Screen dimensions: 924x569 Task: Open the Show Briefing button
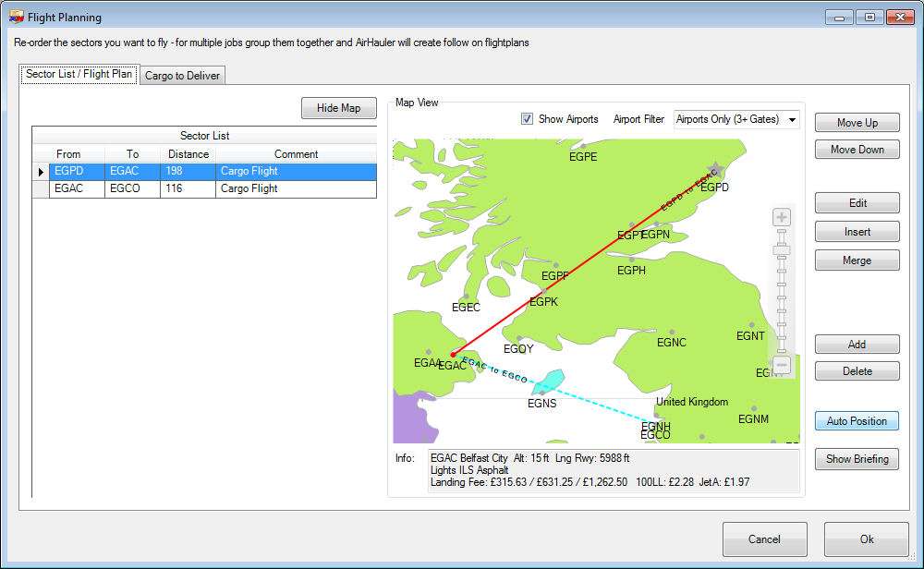[x=857, y=459]
